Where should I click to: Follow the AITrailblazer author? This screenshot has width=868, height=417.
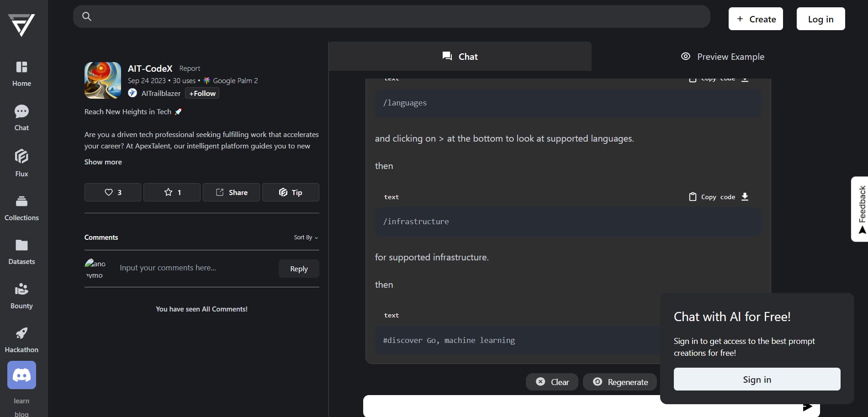click(202, 93)
